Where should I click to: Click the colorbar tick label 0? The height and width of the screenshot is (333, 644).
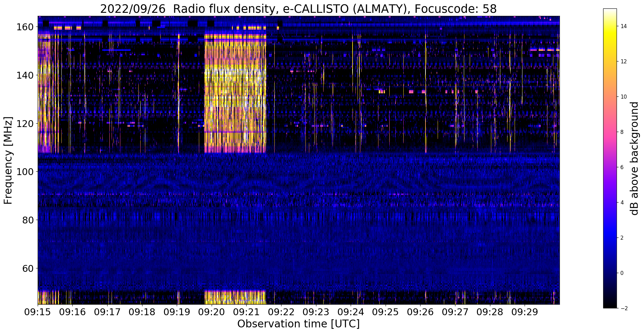(622, 273)
